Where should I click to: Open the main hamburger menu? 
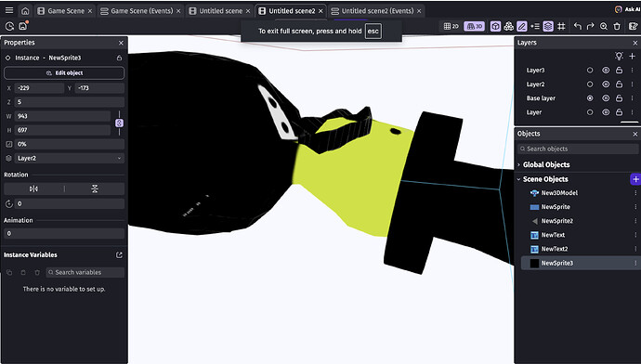click(x=9, y=10)
